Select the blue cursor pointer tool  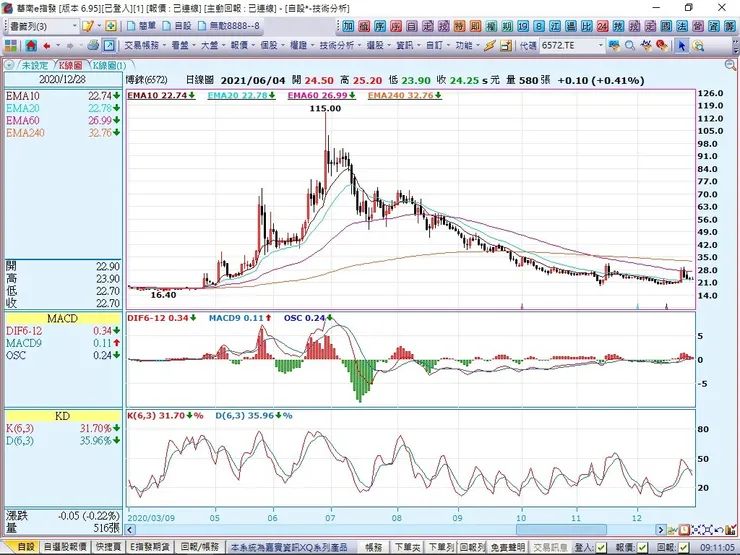point(681,46)
